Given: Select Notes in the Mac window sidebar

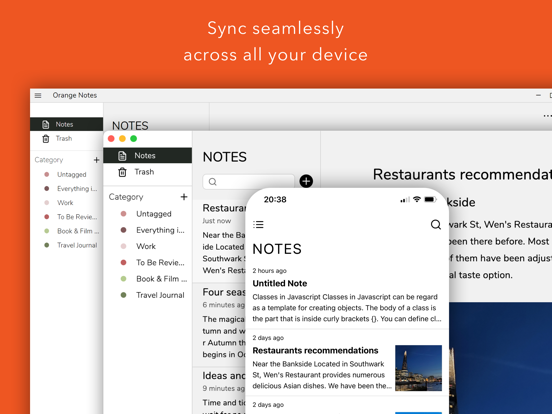Looking at the screenshot, I should 148,156.
